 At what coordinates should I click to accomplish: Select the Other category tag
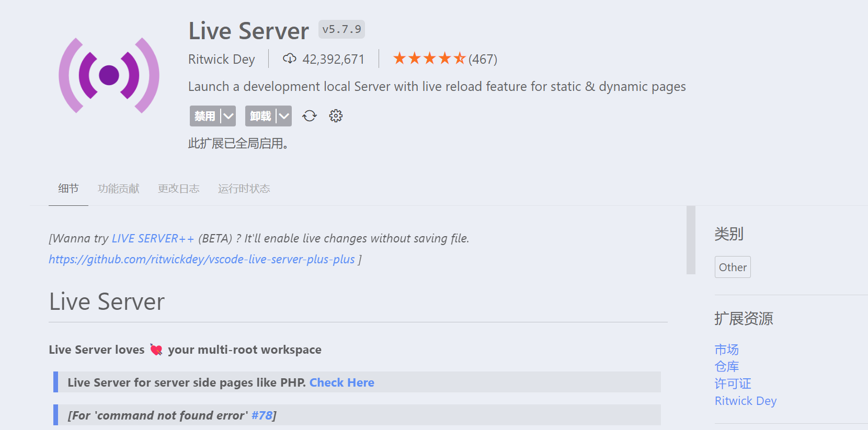point(733,267)
